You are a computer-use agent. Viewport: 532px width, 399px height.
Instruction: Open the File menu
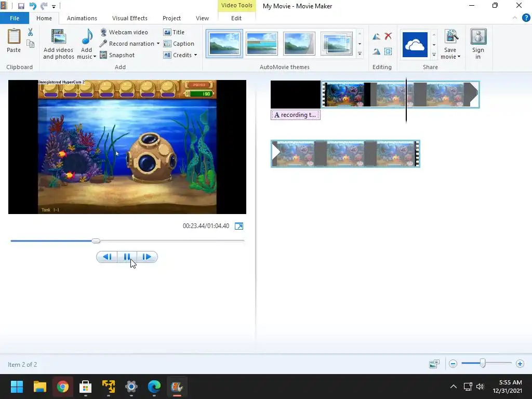[14, 18]
